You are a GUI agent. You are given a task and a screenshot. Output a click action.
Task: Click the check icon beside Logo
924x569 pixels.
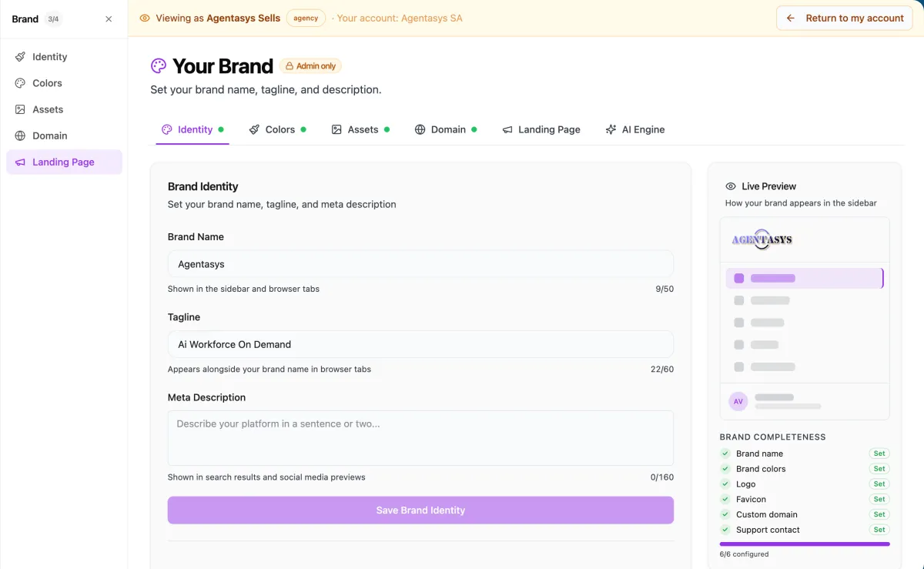tap(725, 484)
